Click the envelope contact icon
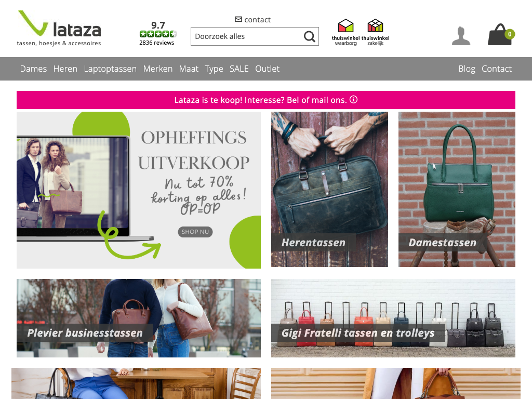 point(238,19)
